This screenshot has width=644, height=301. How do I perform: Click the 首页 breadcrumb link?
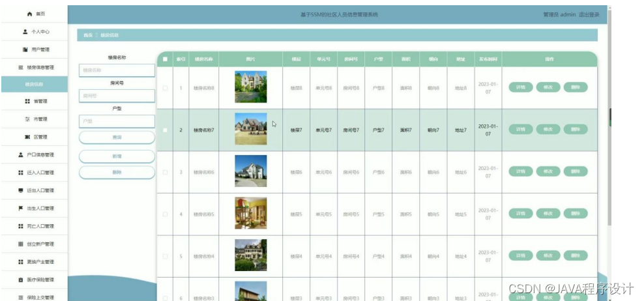[x=88, y=35]
